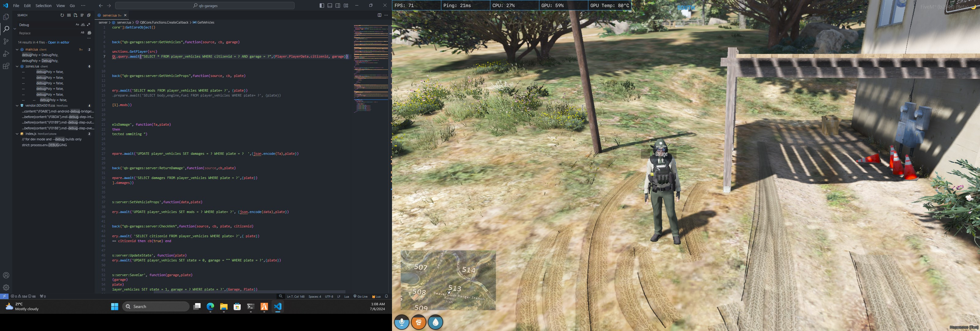The image size is (980, 331).
Task: Click the microphone icon in the game HUD
Action: [402, 323]
